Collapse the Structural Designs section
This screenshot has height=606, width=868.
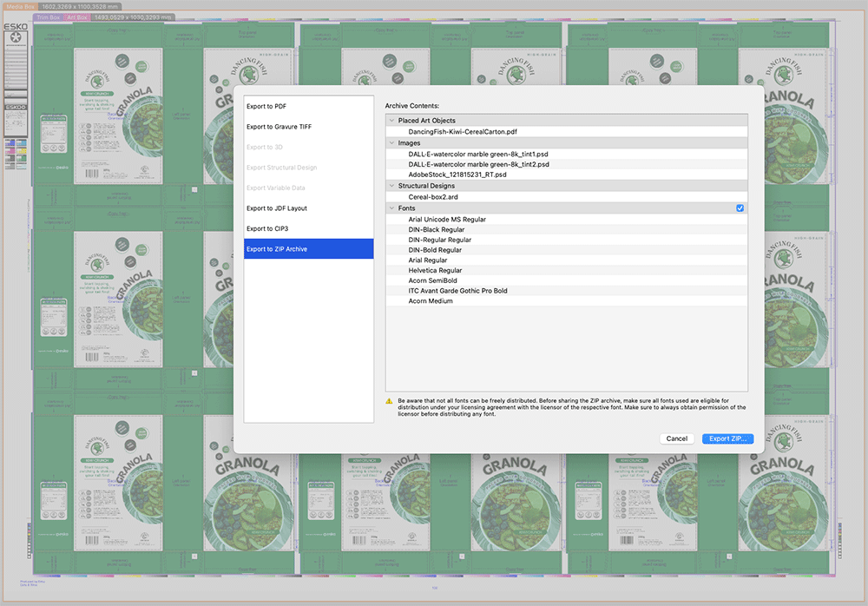point(391,186)
